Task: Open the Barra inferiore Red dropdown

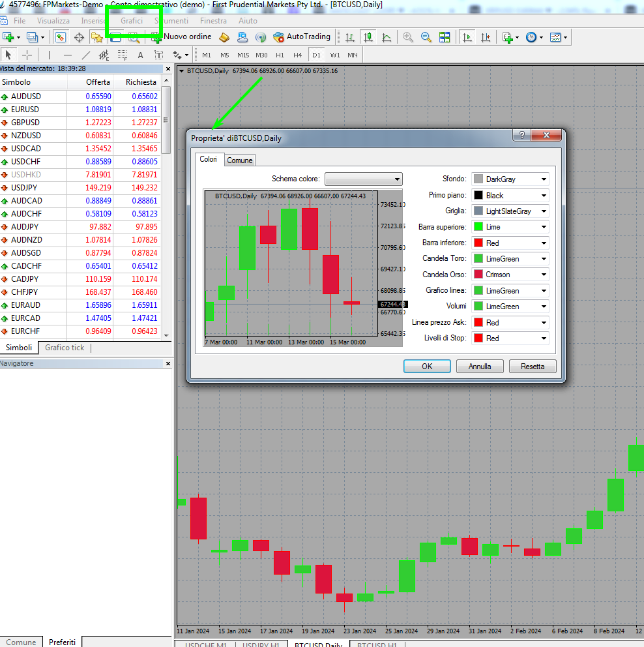Action: [x=510, y=243]
